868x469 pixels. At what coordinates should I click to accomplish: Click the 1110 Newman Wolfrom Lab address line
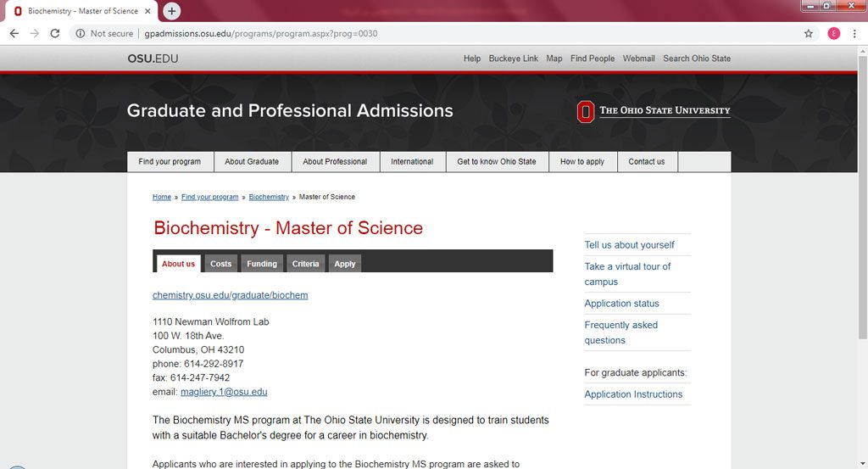coord(211,321)
